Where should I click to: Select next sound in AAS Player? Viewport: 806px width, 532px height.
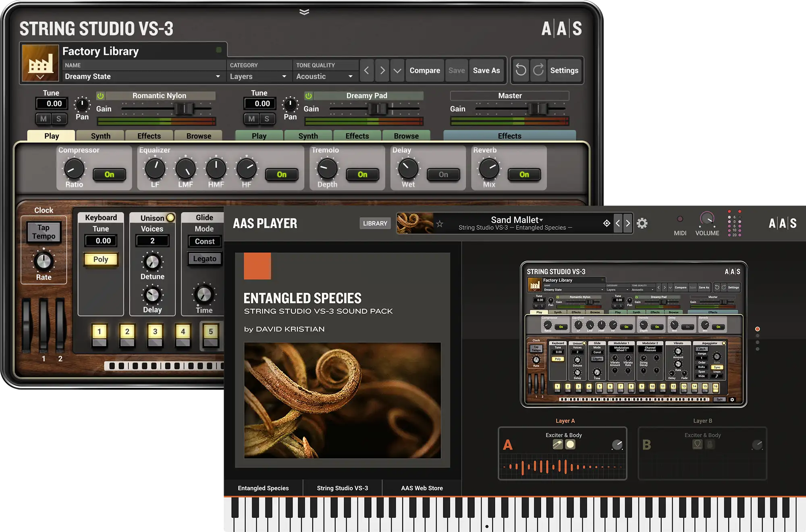(628, 223)
